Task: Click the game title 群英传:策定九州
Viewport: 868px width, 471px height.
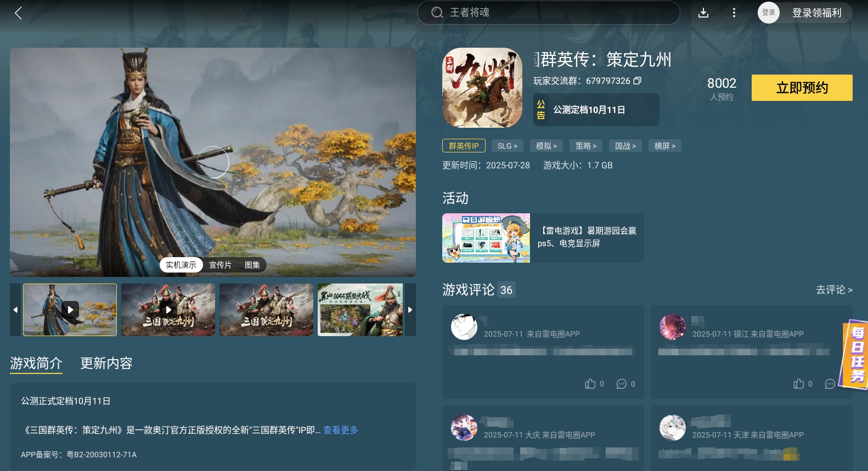Action: point(602,59)
